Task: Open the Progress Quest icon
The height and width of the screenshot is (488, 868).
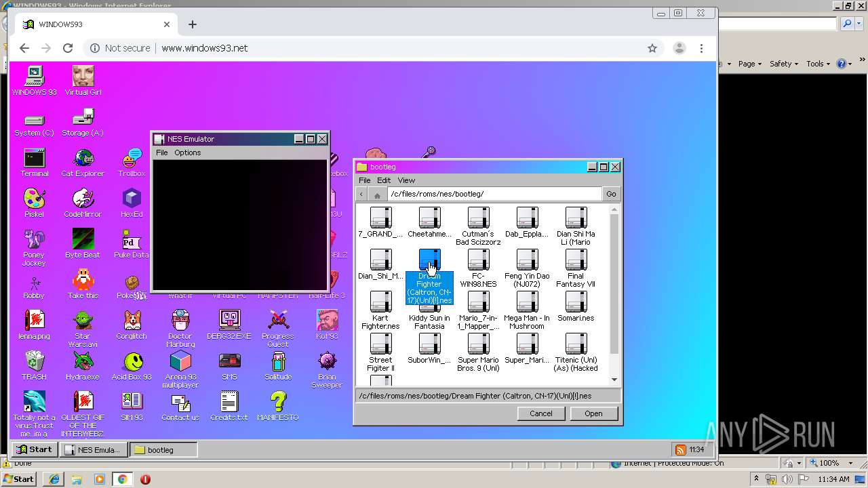Action: tap(278, 329)
